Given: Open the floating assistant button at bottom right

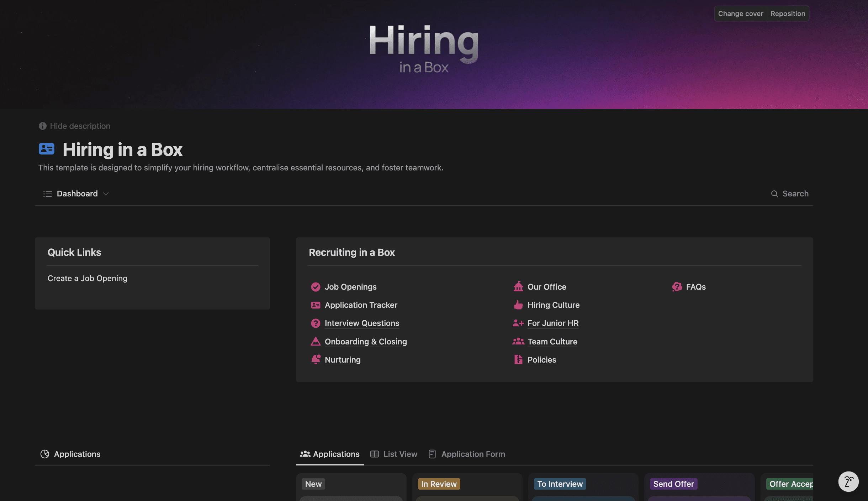Looking at the screenshot, I should point(848,481).
